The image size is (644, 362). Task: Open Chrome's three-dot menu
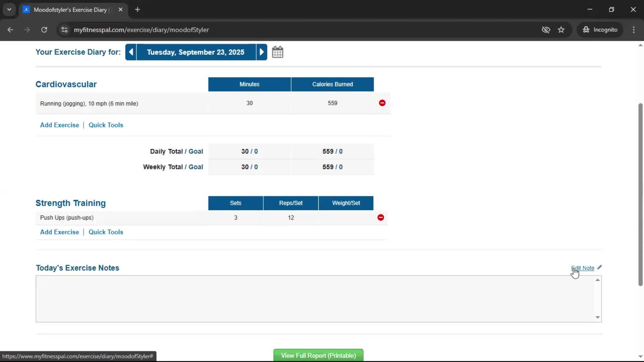pyautogui.click(x=634, y=29)
